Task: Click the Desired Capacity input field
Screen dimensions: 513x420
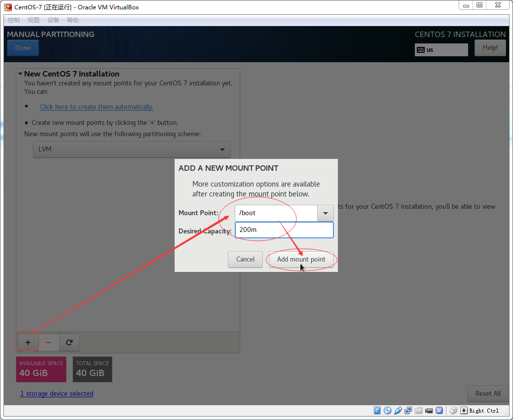Action: (284, 230)
